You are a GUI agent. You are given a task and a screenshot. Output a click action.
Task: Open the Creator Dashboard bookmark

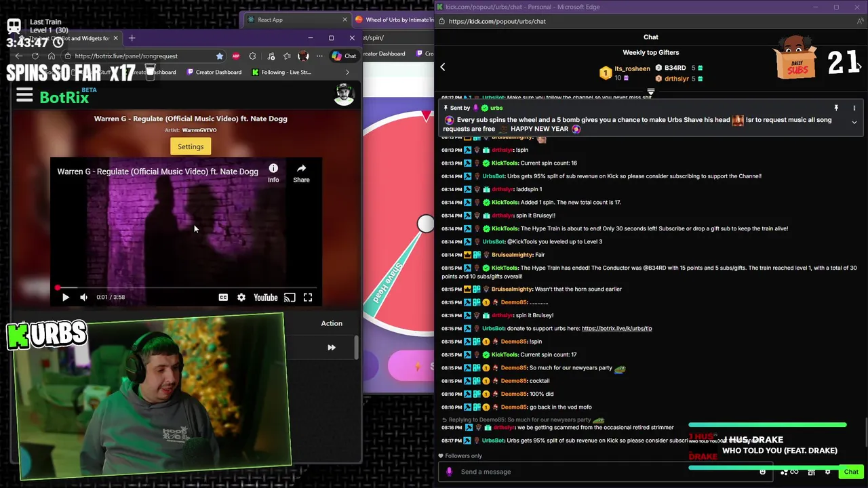pyautogui.click(x=213, y=72)
